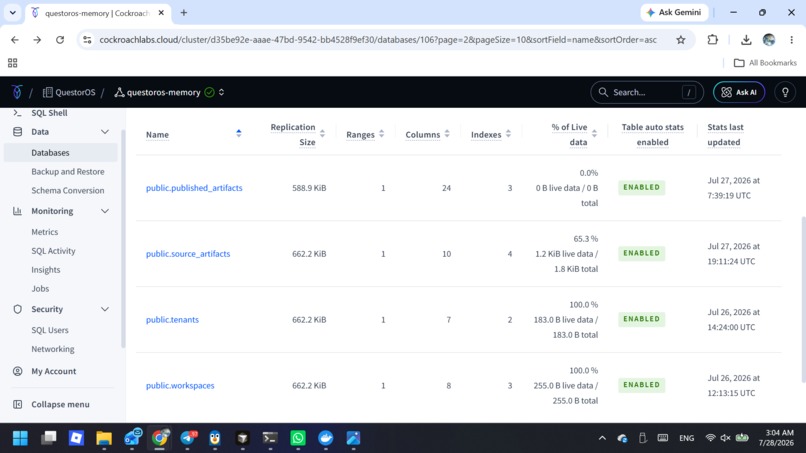Image resolution: width=806 pixels, height=453 pixels.
Task: Sort by Replication Size column arrows
Action: pos(322,134)
